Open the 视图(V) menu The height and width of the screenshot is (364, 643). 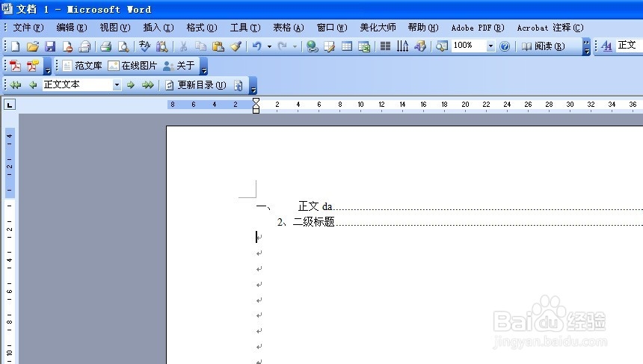point(115,28)
